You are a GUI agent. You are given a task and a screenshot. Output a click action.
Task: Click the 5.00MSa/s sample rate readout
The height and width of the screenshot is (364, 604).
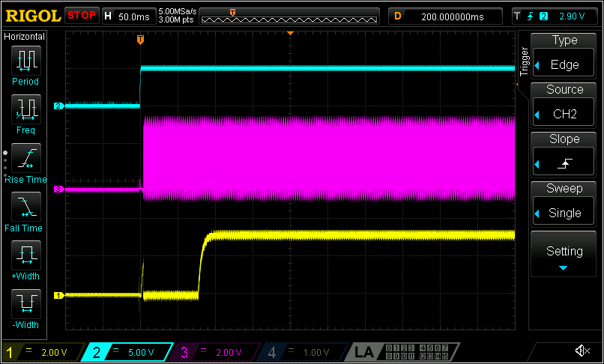pos(178,12)
